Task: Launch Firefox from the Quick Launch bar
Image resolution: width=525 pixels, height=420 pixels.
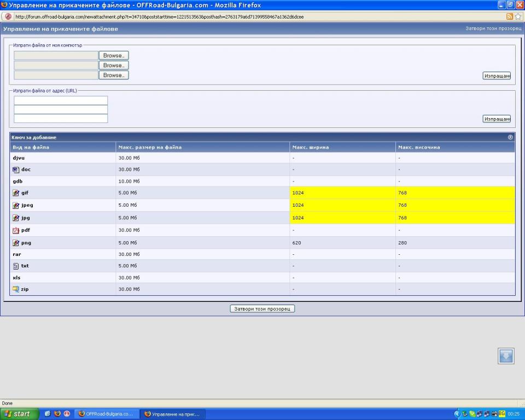Action: (57, 414)
